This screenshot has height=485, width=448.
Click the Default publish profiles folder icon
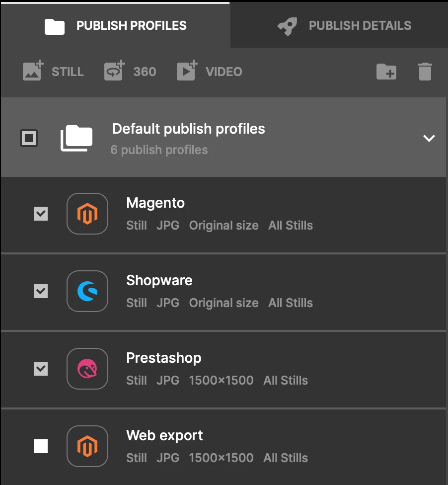point(76,138)
